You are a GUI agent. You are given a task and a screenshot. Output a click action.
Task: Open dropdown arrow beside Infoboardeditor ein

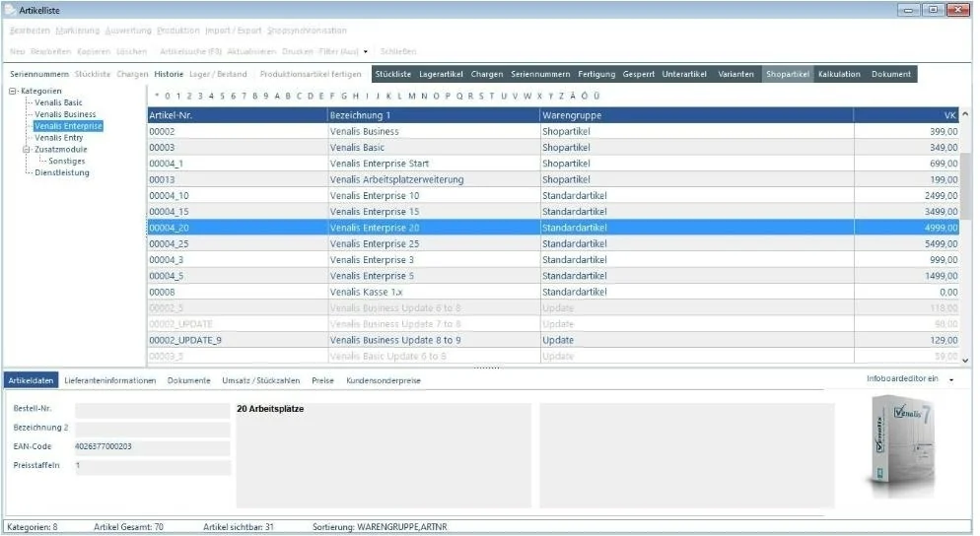[x=951, y=379]
